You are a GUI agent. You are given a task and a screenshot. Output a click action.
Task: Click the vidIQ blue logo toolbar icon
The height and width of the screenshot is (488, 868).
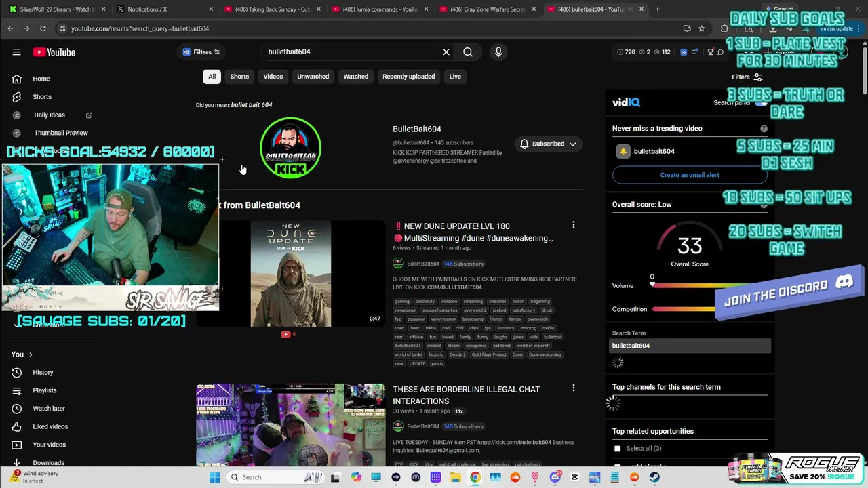684,52
